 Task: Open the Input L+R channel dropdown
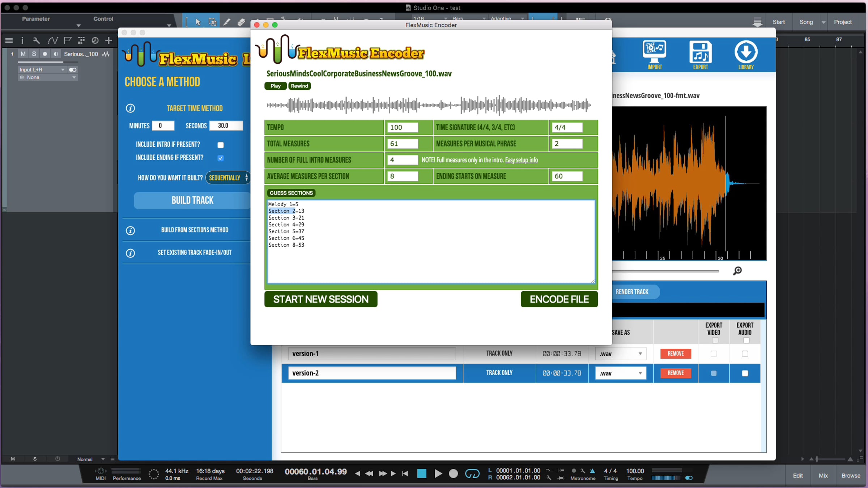pos(42,69)
